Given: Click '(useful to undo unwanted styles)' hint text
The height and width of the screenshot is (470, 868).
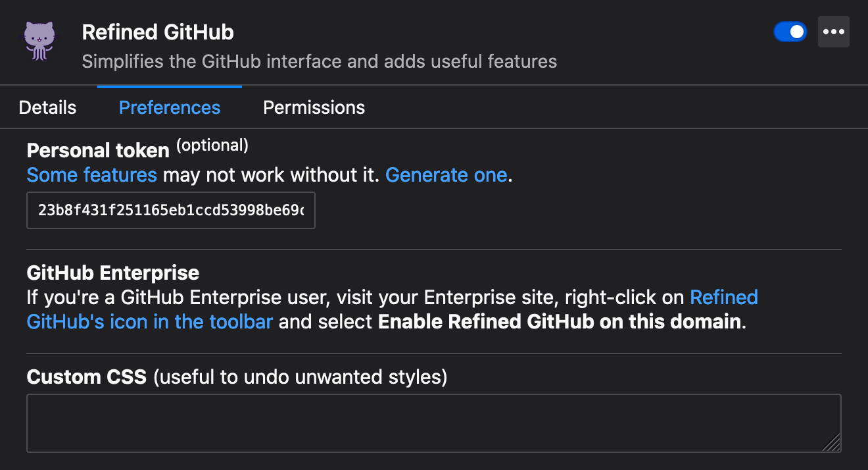Looking at the screenshot, I should pos(299,377).
